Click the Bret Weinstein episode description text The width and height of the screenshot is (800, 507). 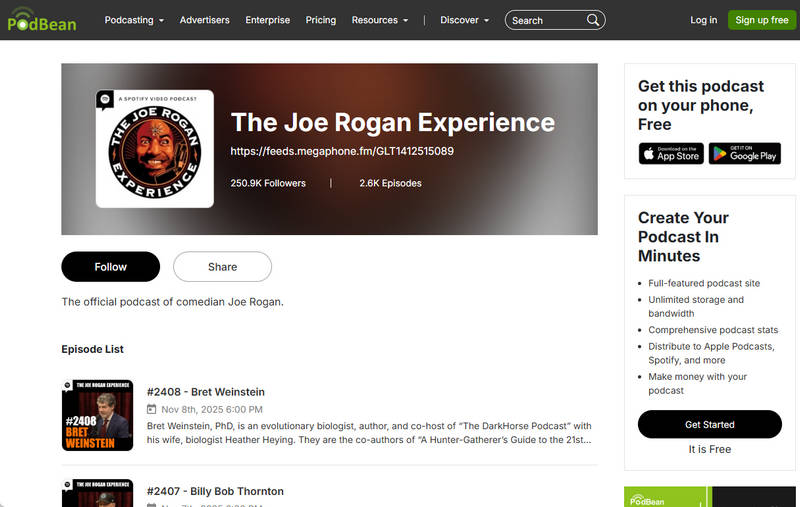[369, 433]
